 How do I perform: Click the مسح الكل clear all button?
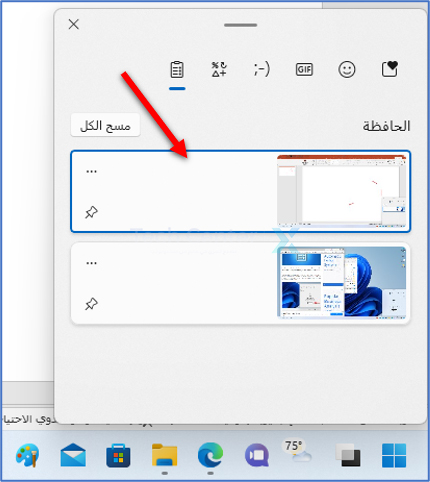click(105, 125)
